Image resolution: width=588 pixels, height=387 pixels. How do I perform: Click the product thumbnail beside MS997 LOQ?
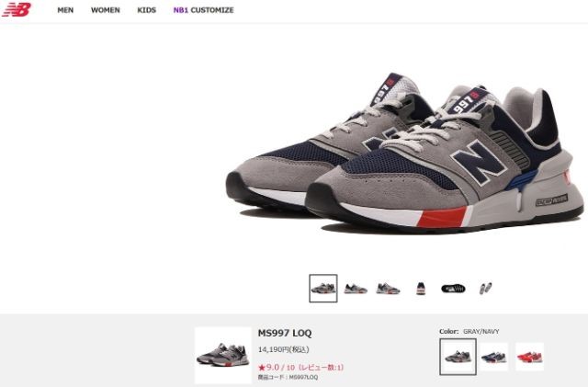pos(223,355)
